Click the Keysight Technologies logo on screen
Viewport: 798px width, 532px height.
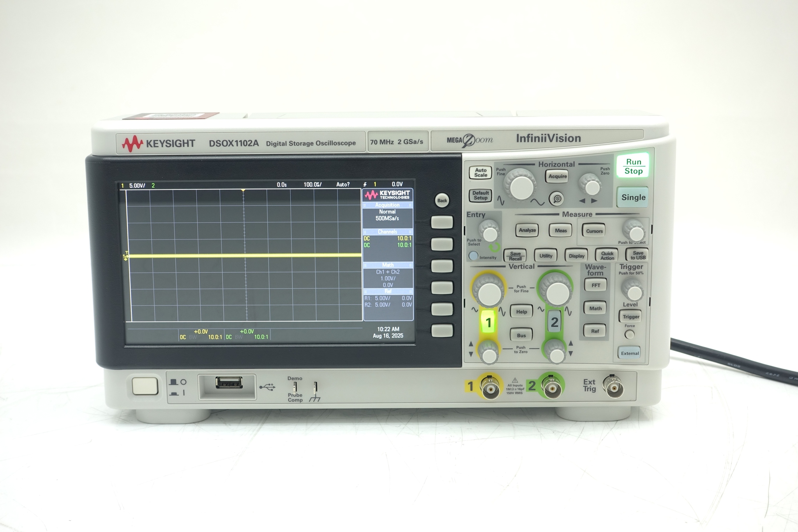click(x=387, y=194)
